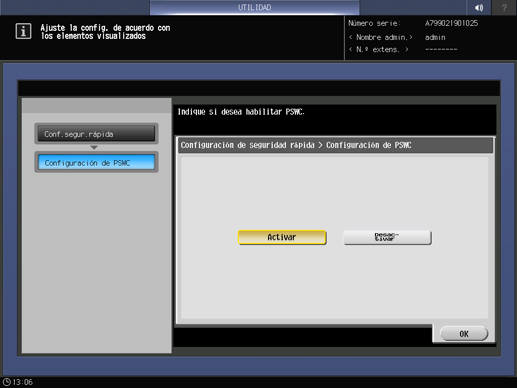Click the speaker sound icon
The image size is (517, 388).
point(479,7)
